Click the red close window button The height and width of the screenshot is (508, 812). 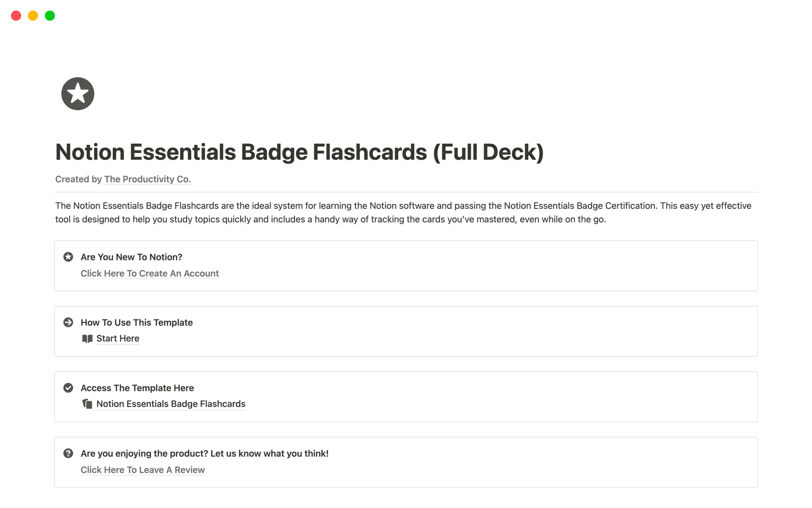(16, 16)
